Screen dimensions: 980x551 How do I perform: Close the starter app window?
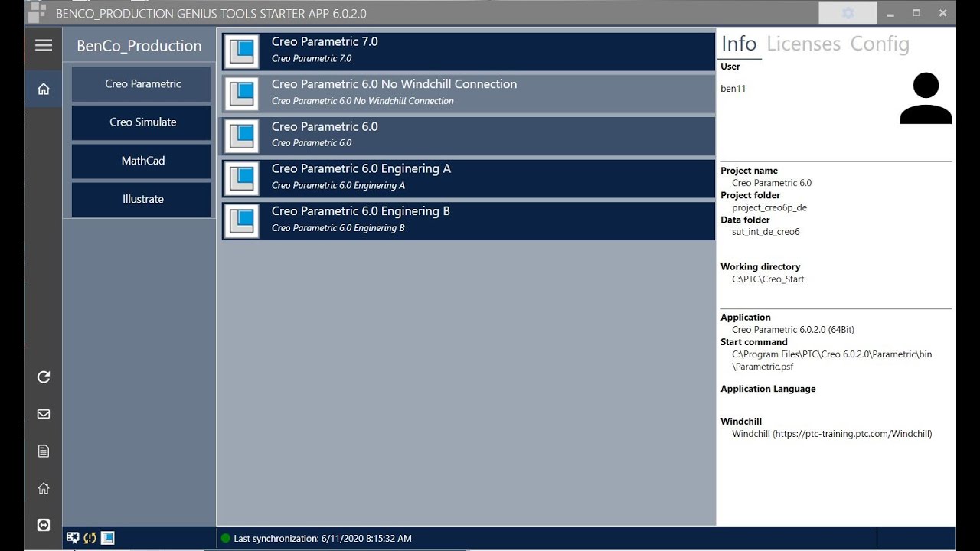coord(943,13)
